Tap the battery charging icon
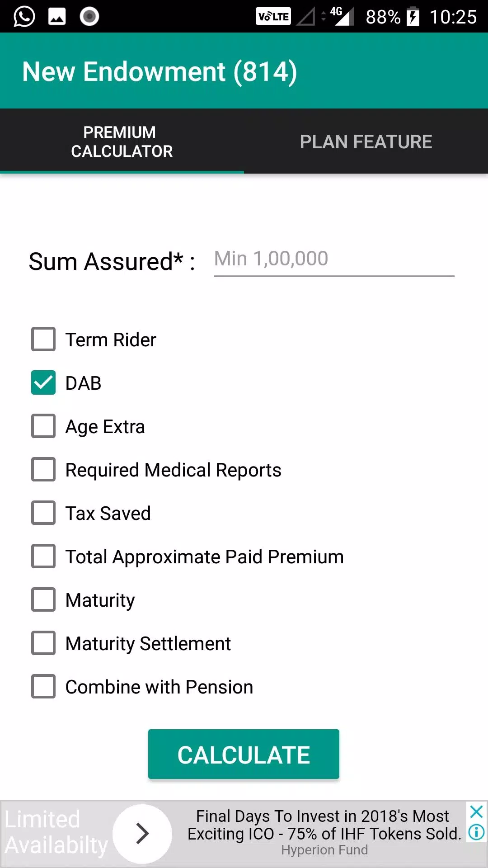Image resolution: width=488 pixels, height=868 pixels. point(413,17)
